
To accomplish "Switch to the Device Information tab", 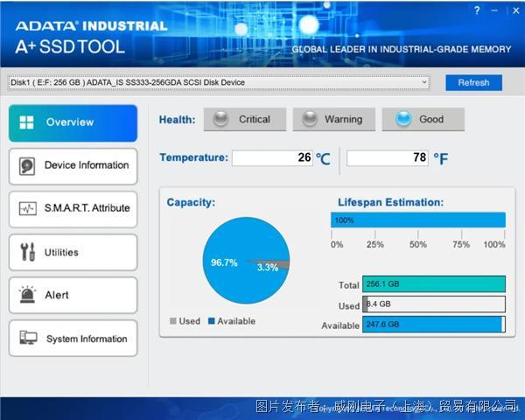I will [x=86, y=165].
